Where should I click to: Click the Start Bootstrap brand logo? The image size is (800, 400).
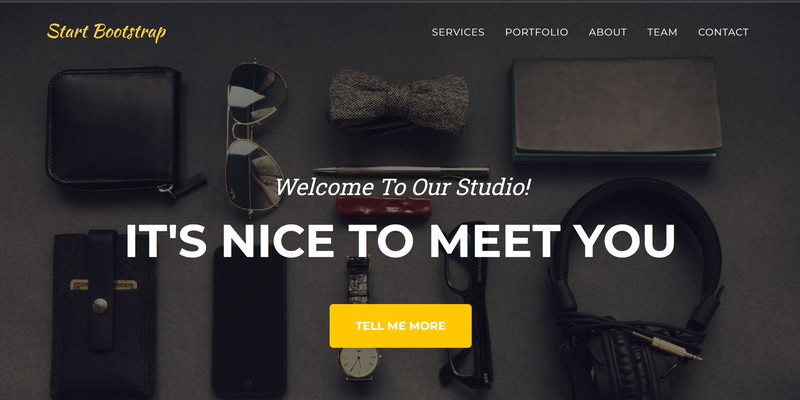106,32
